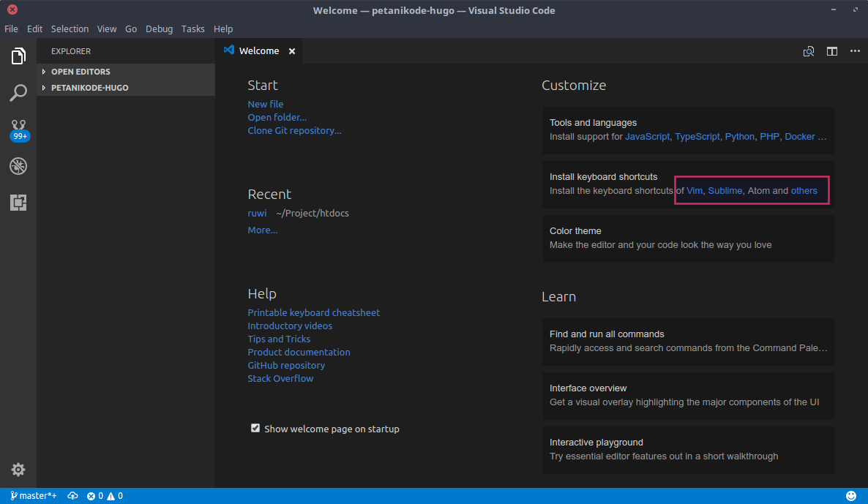Click the Manage gear icon

point(18,470)
